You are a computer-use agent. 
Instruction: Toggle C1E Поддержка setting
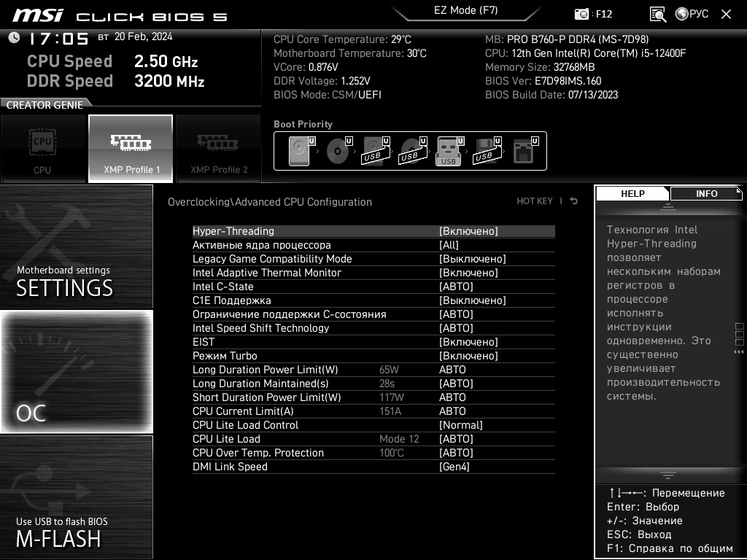[x=373, y=300]
